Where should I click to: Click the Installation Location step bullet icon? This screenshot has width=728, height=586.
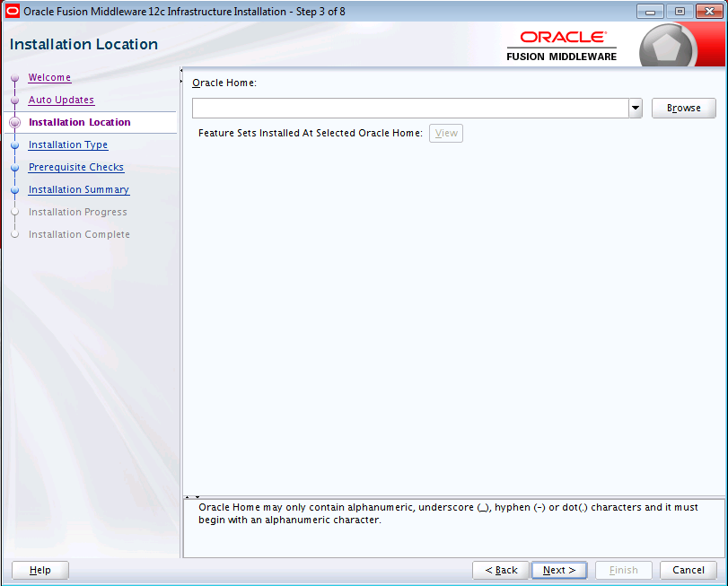15,122
